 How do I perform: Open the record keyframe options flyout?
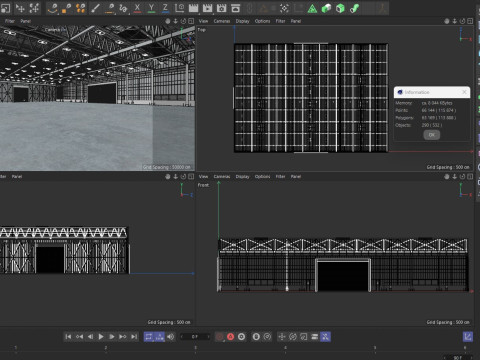coord(219,337)
